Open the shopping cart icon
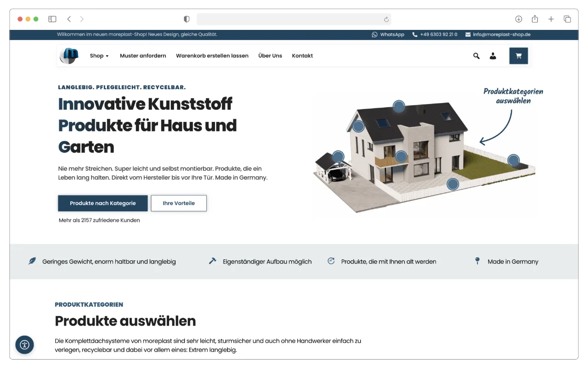The image size is (588, 368). 519,56
